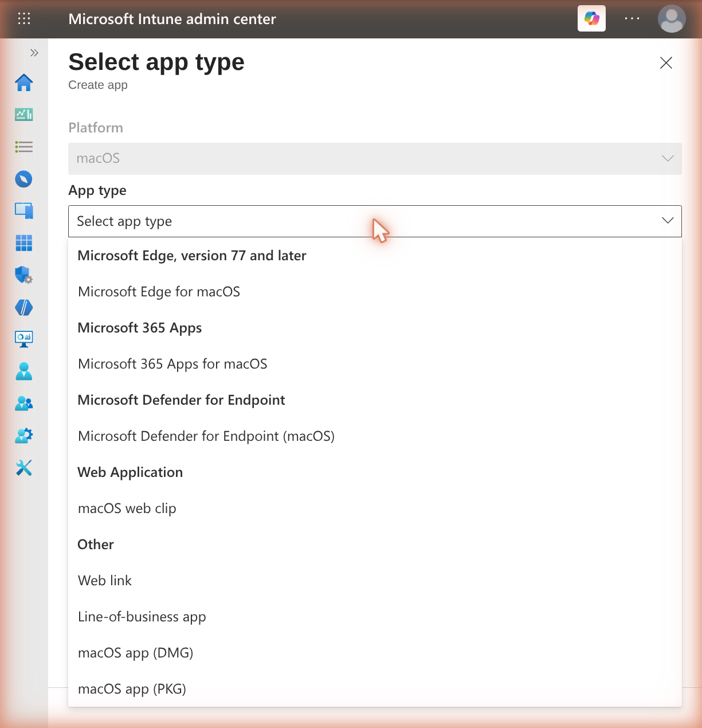Go to Home in the sidebar
The image size is (702, 728).
[x=24, y=83]
